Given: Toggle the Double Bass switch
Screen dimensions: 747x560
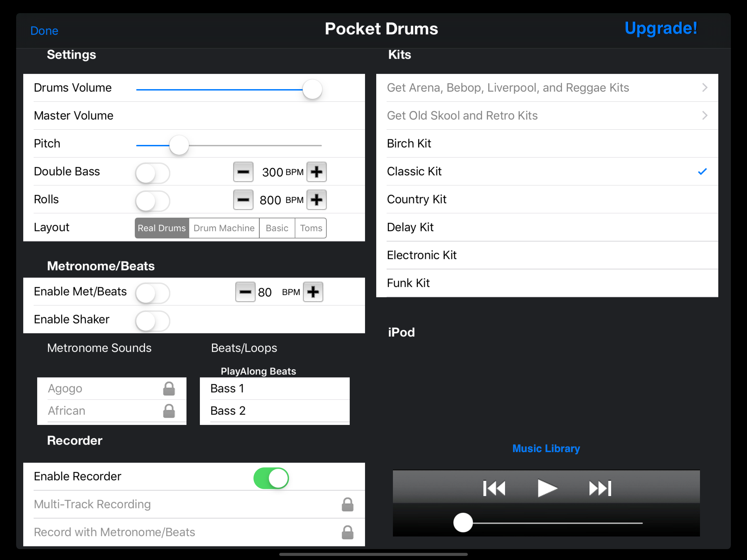Looking at the screenshot, I should (153, 173).
